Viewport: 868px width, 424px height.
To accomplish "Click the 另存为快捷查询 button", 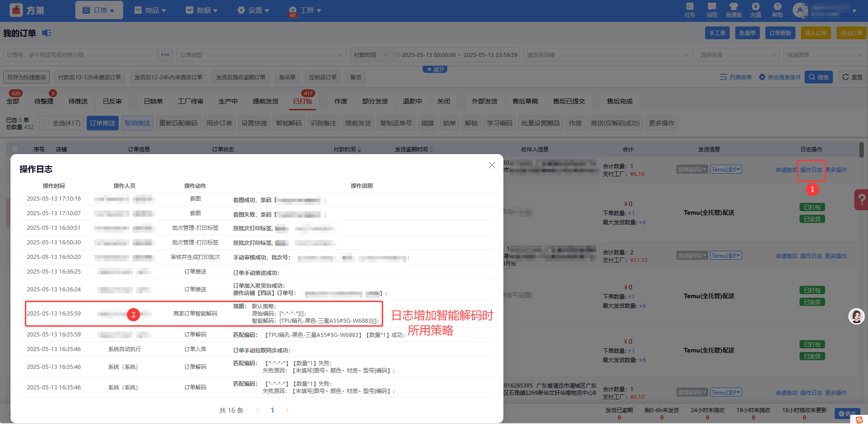I will click(x=26, y=77).
